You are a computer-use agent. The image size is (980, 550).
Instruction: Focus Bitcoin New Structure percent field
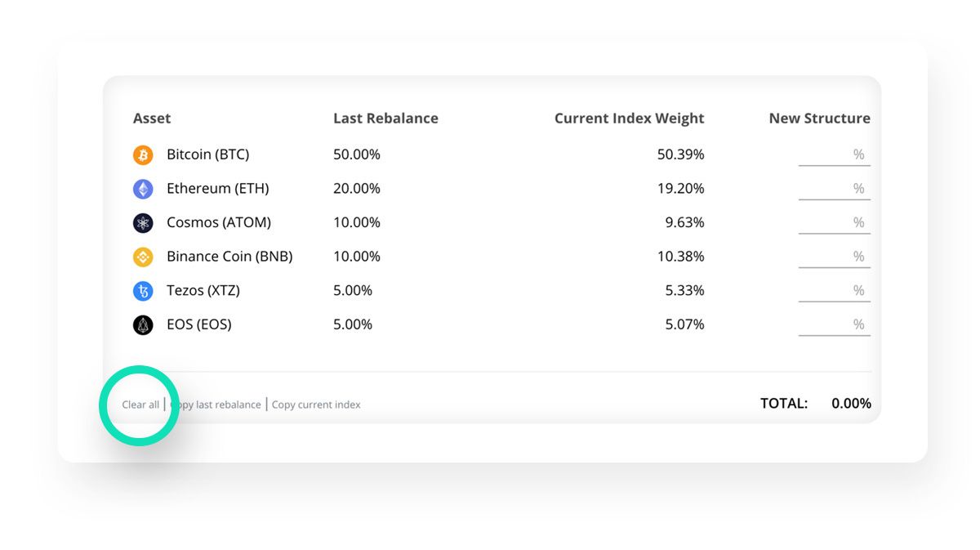tap(834, 155)
